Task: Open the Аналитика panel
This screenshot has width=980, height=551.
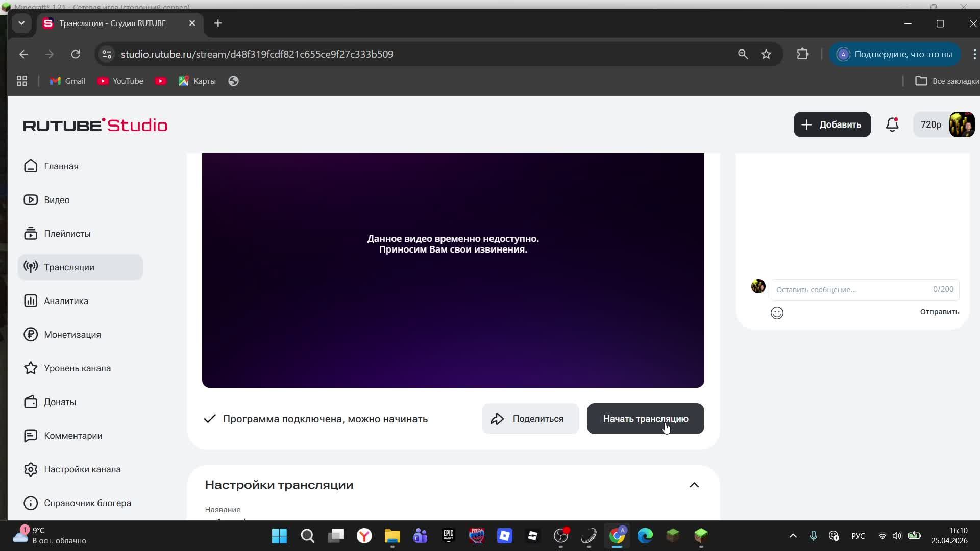Action: pyautogui.click(x=65, y=300)
